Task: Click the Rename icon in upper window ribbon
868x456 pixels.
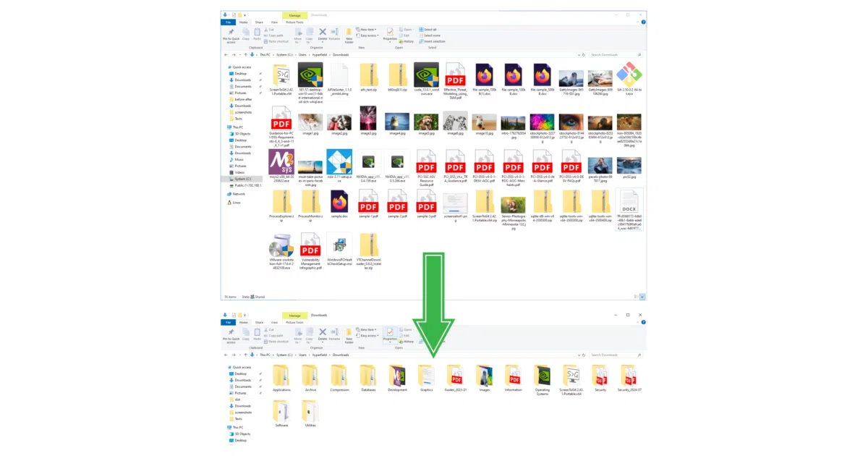Action: (334, 34)
